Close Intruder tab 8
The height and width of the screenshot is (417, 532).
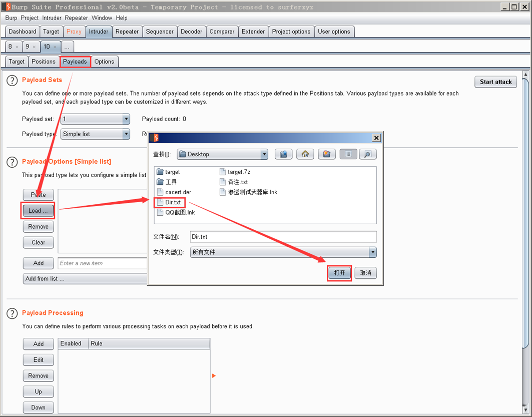coord(17,47)
